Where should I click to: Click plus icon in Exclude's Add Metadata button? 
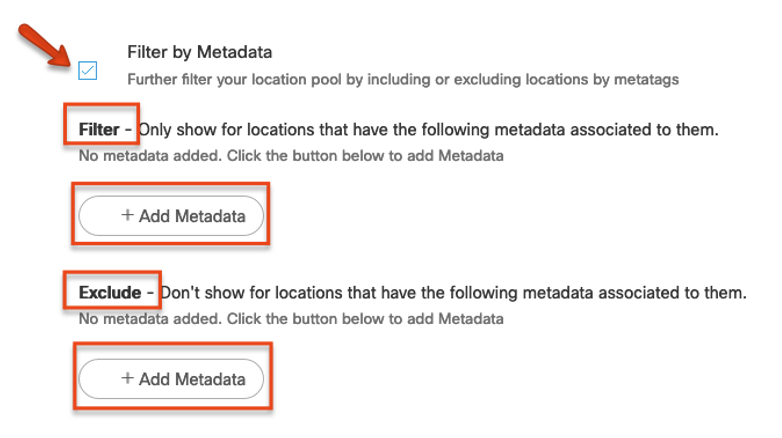[x=127, y=379]
